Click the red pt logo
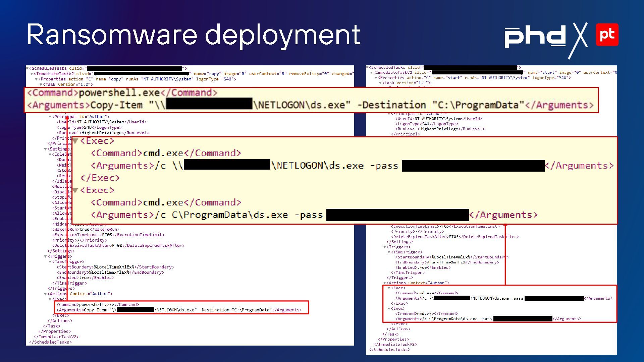 (x=607, y=35)
